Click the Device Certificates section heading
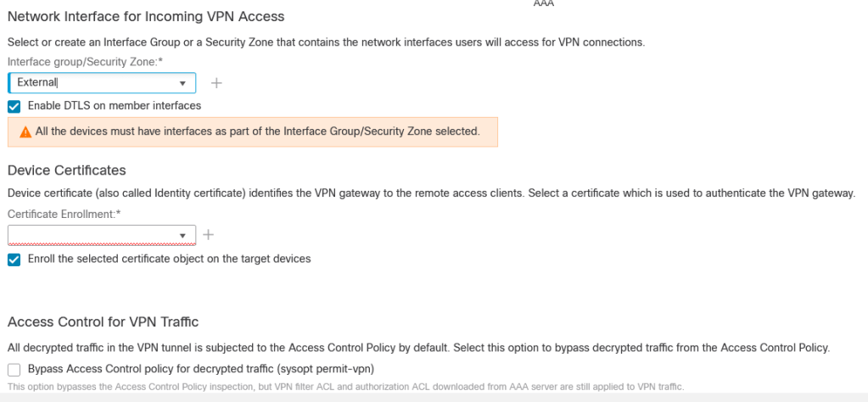 click(67, 170)
